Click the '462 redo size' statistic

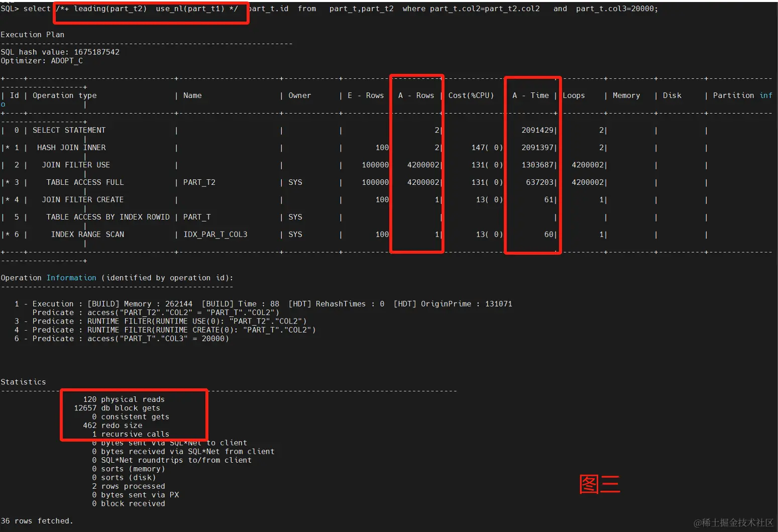tap(113, 425)
